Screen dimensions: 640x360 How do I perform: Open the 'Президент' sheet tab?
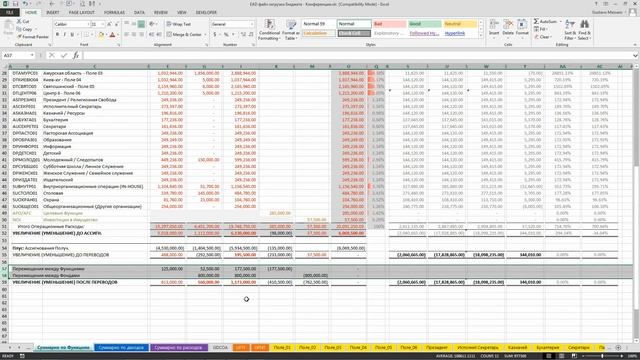(x=437, y=347)
